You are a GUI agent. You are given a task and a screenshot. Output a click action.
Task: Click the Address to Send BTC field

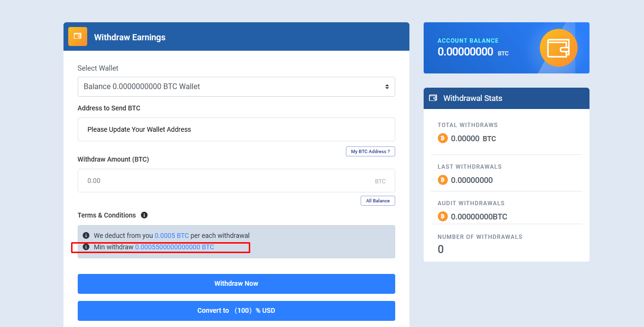pyautogui.click(x=236, y=129)
